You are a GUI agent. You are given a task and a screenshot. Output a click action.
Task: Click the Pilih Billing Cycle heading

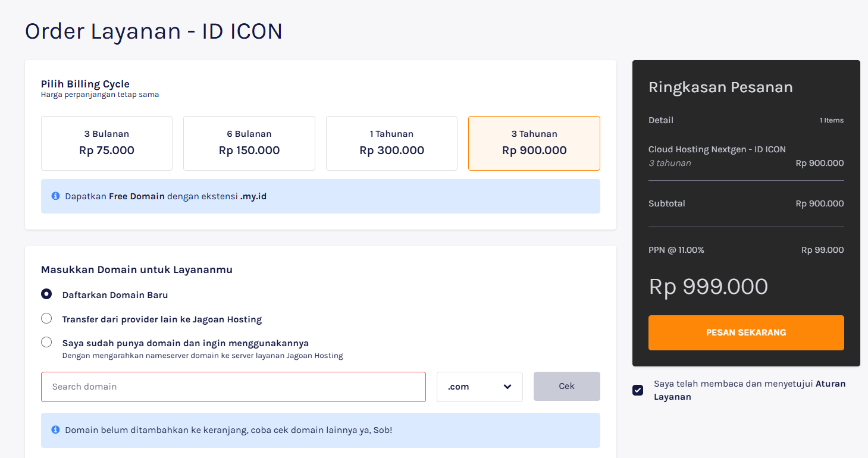click(85, 84)
